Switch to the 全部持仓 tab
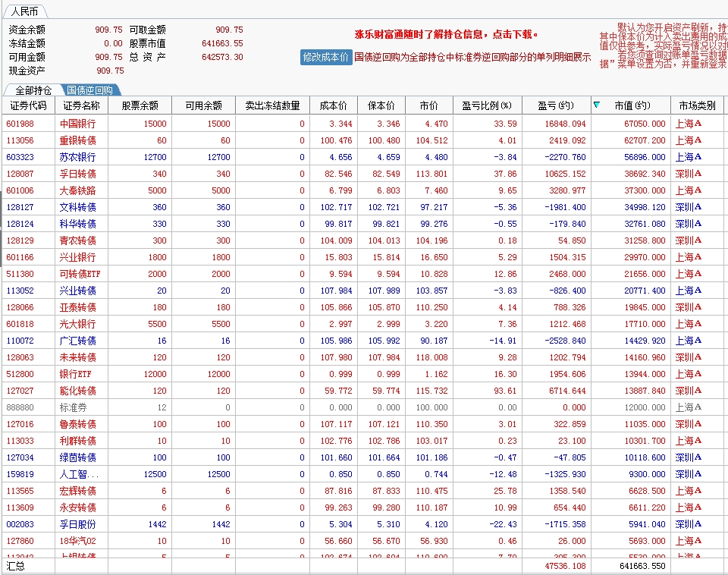Screen dimensions: 728x575 tap(33, 90)
